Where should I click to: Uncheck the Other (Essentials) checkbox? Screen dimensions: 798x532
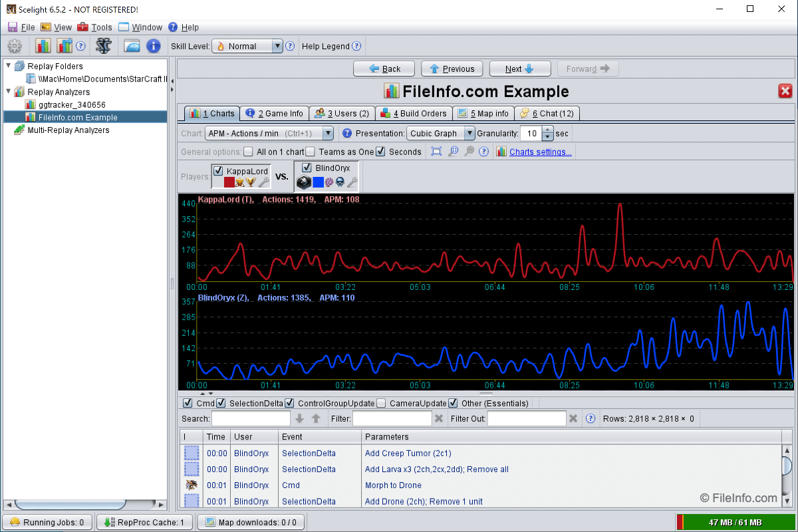[453, 403]
